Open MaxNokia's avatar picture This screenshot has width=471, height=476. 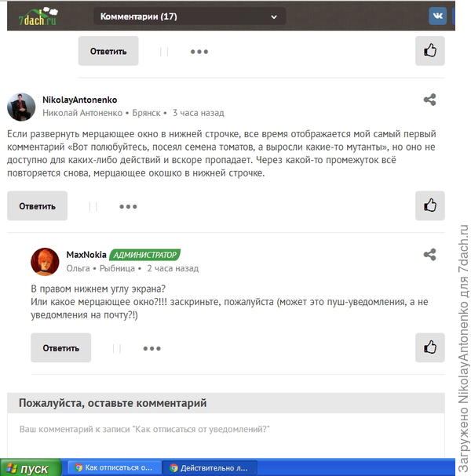pyautogui.click(x=45, y=262)
